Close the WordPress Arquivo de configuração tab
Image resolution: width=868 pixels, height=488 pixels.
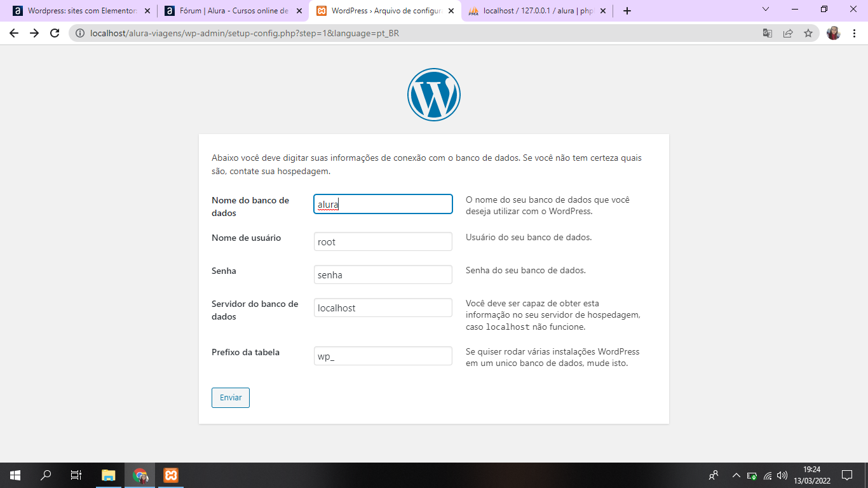tap(451, 11)
